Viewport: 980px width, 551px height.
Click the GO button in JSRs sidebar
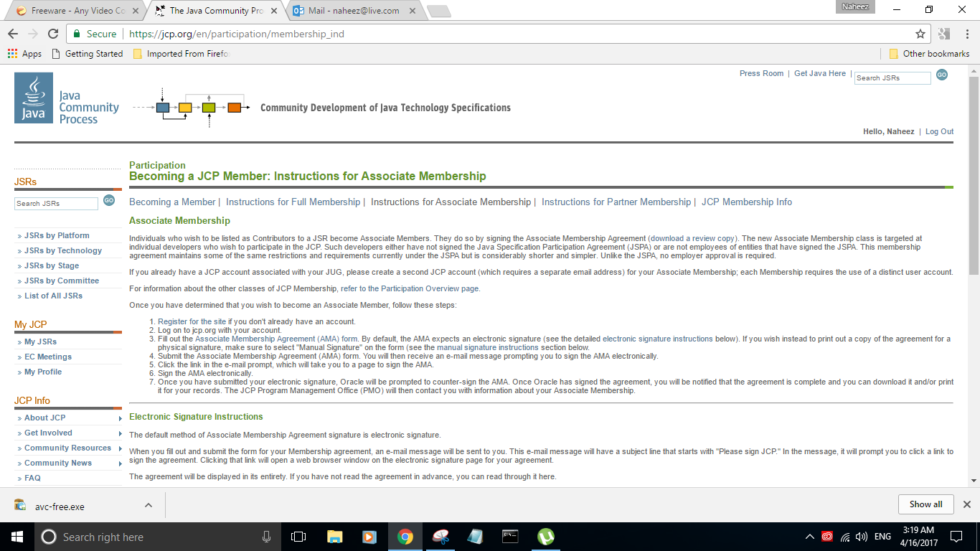[x=109, y=200]
